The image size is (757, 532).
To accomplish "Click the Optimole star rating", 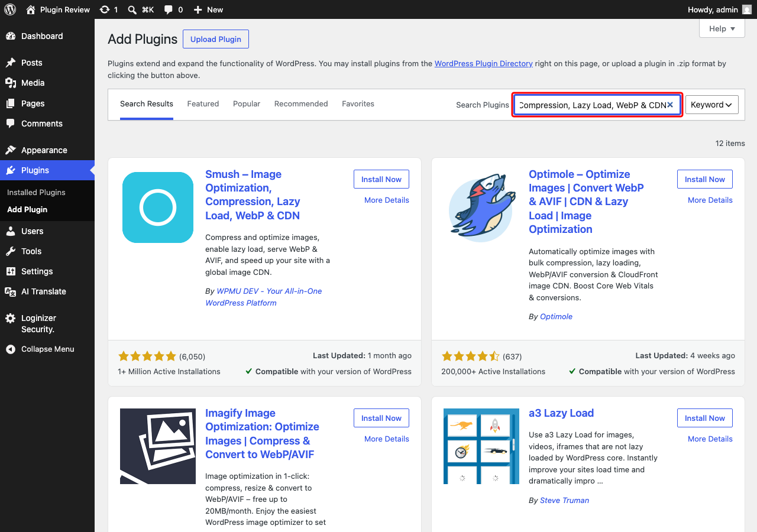I will point(471,356).
